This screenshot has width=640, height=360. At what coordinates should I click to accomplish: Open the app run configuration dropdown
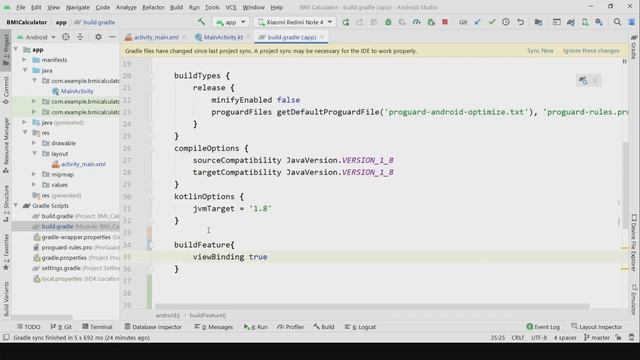(x=230, y=22)
